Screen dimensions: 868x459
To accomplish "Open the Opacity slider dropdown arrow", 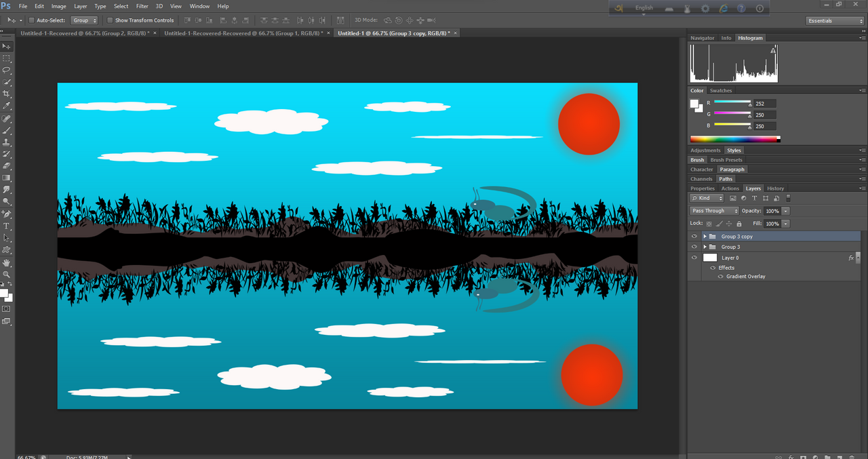I will click(785, 211).
